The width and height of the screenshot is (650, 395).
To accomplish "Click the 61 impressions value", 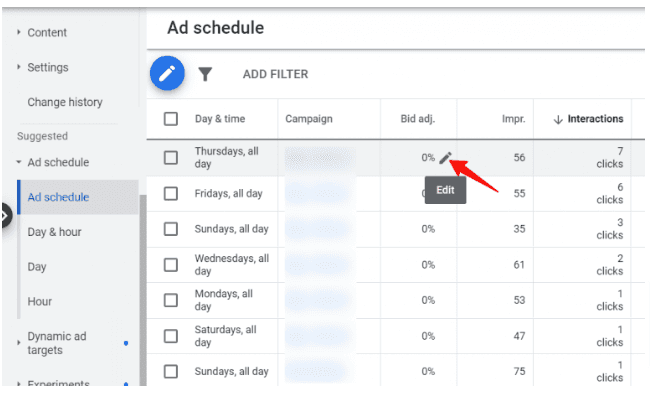I will click(x=519, y=265).
